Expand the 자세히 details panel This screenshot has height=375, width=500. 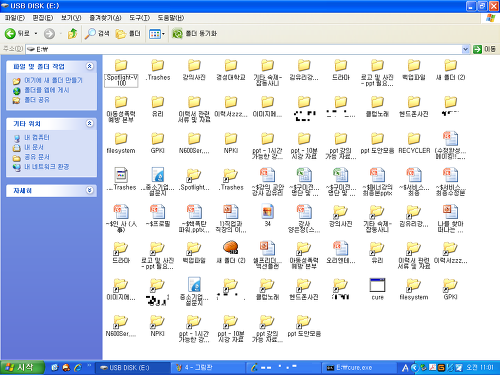pyautogui.click(x=90, y=190)
